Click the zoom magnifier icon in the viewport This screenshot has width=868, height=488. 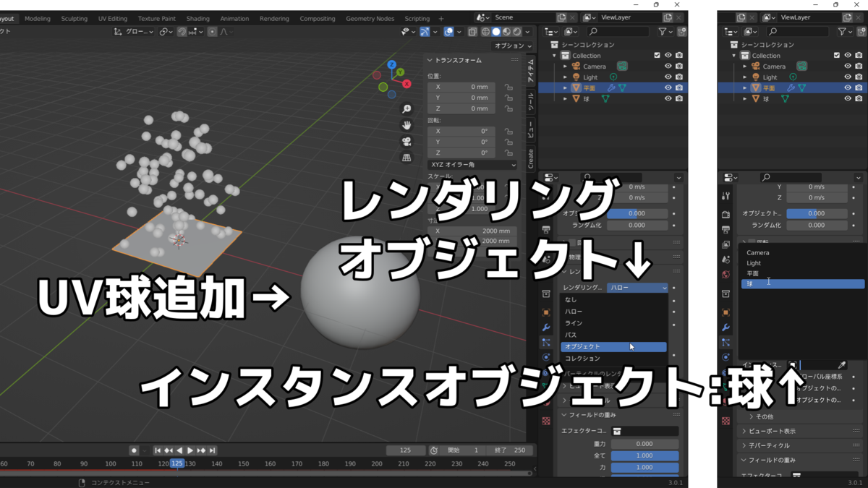pyautogui.click(x=407, y=109)
